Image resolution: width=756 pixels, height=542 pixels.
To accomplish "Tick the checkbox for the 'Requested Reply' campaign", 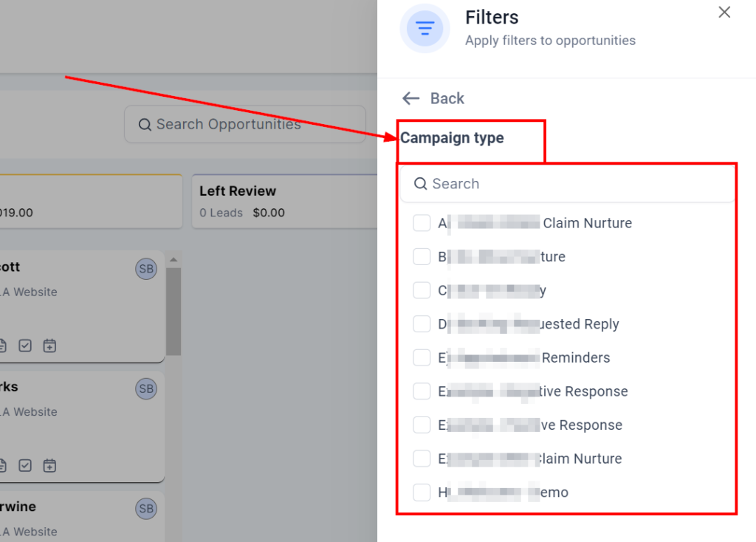I will tap(422, 324).
